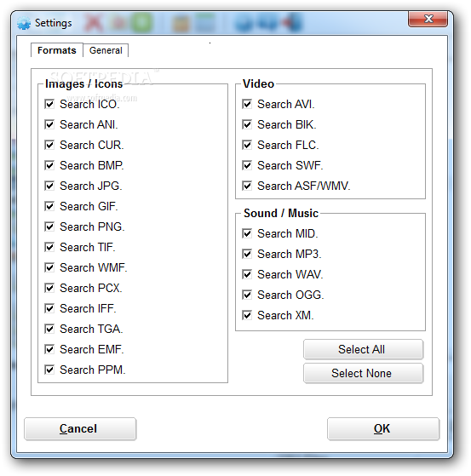
Task: Uncheck Search ICO checkbox
Action: coord(49,105)
